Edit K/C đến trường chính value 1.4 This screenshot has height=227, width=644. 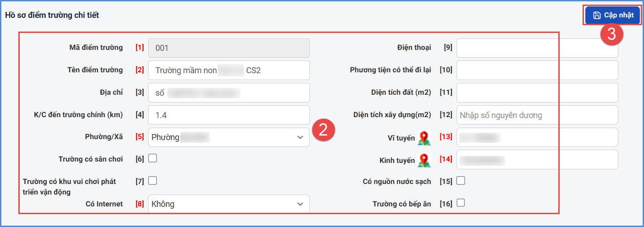229,115
